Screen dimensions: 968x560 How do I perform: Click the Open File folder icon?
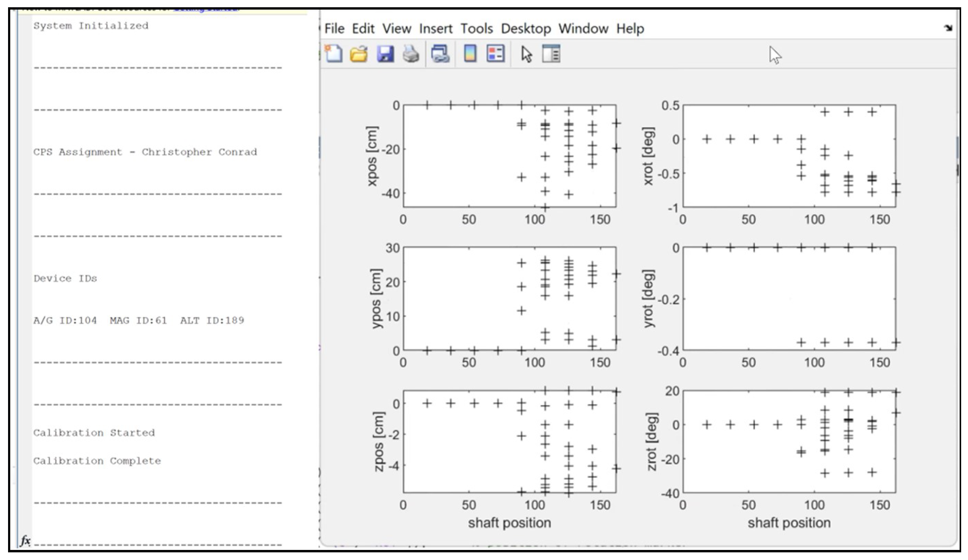tap(359, 54)
